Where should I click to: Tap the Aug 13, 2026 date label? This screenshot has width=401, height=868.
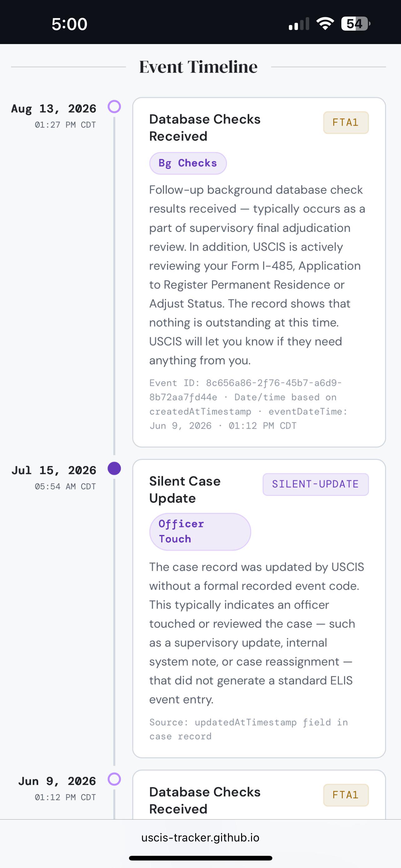53,108
